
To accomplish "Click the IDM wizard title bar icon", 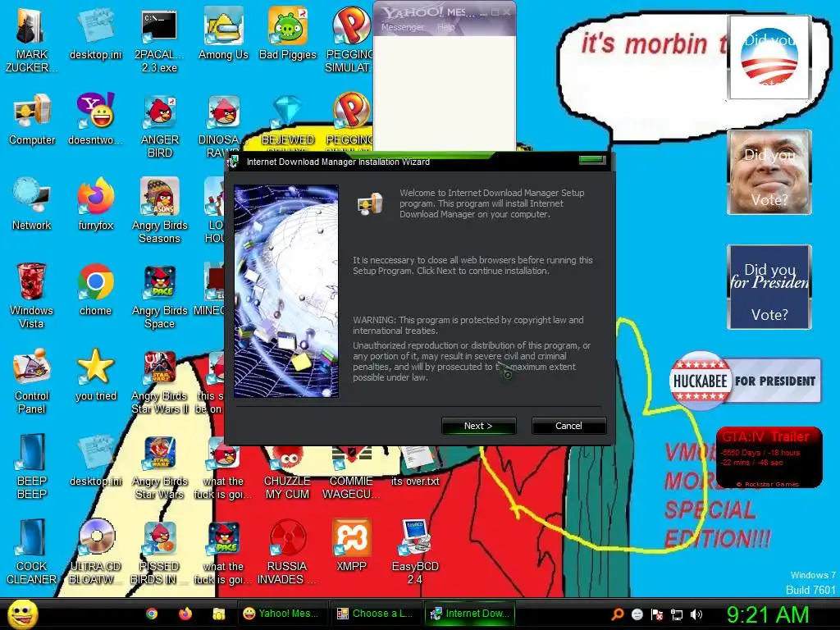I will coord(234,162).
